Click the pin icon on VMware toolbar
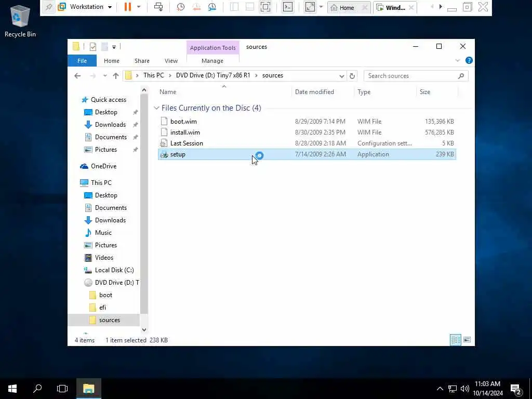The image size is (532, 399). 49,7
